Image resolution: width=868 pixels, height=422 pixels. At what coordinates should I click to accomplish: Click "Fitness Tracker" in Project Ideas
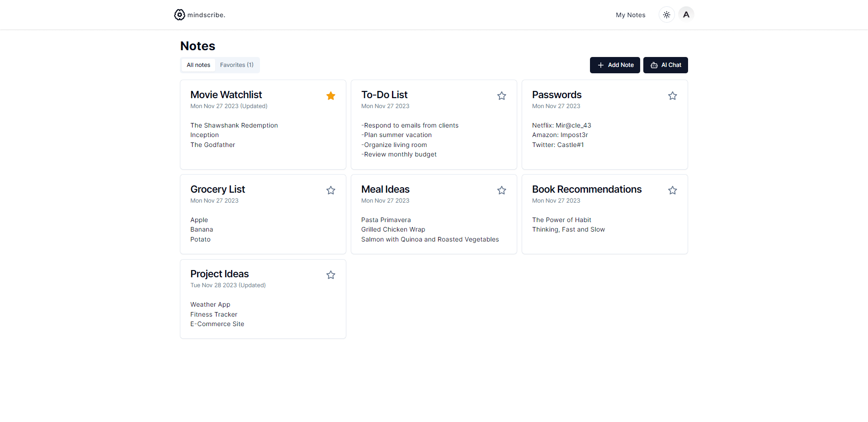[x=214, y=314]
